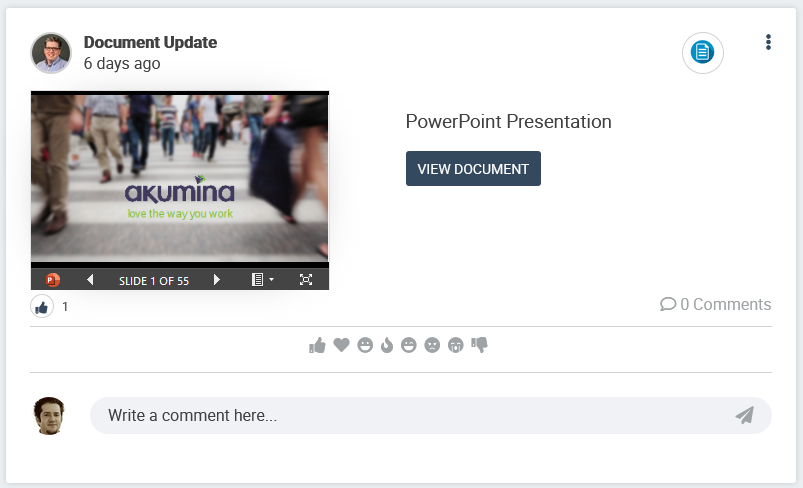Click the thumbs down reaction icon

point(479,345)
